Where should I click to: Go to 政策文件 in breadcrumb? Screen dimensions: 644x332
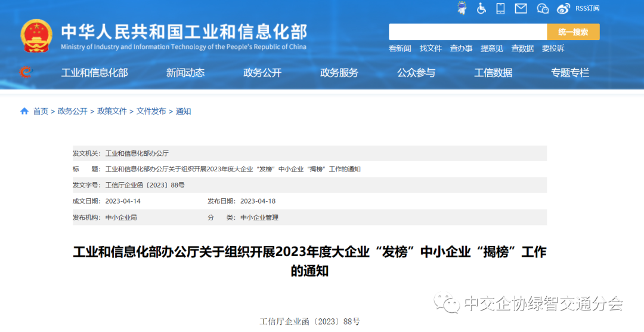tap(112, 111)
